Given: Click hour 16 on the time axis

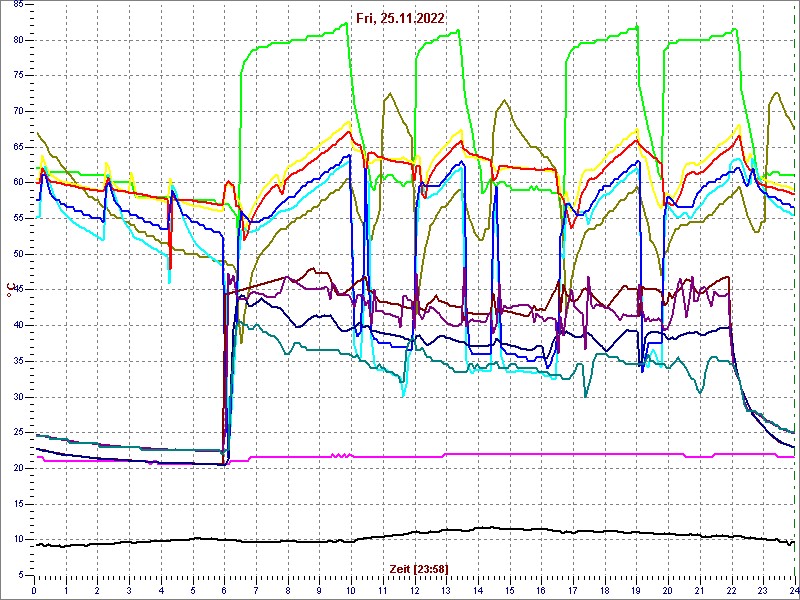Looking at the screenshot, I should pyautogui.click(x=541, y=590).
